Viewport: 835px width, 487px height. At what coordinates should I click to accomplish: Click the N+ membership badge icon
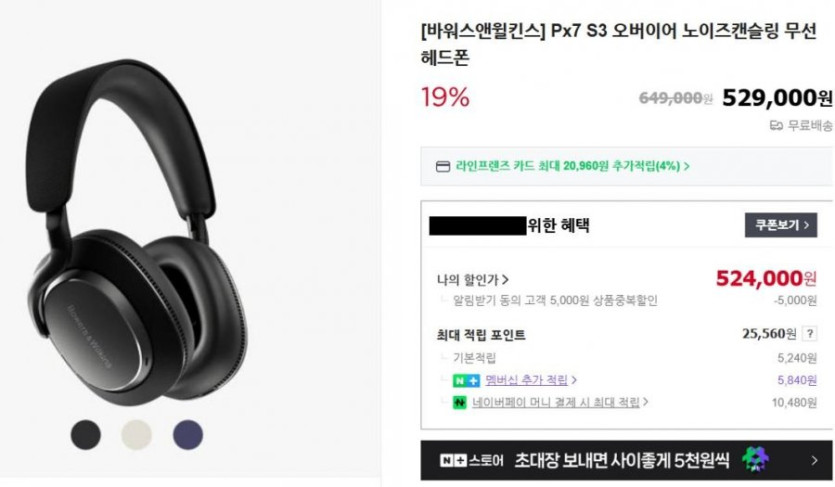tap(466, 381)
